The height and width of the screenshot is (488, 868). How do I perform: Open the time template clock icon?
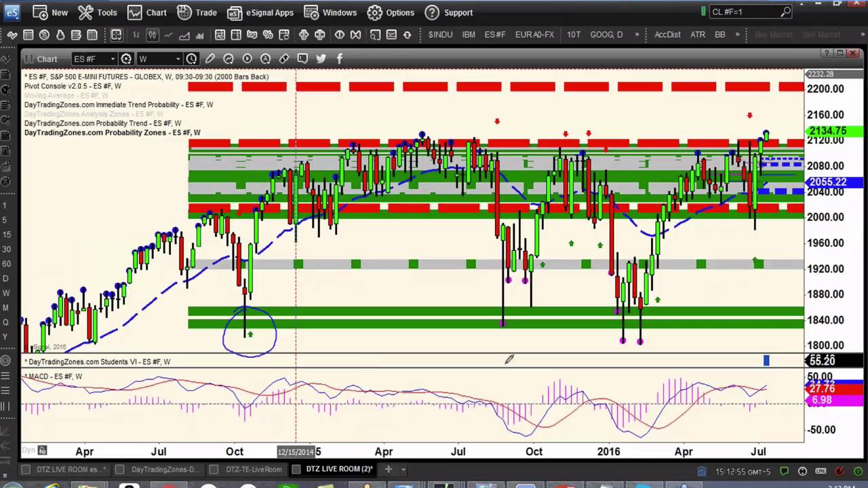[191, 59]
